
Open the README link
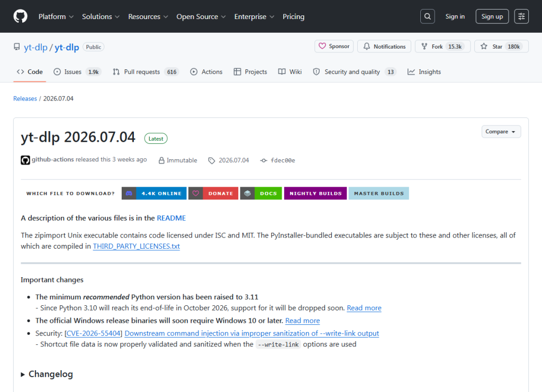tap(171, 218)
